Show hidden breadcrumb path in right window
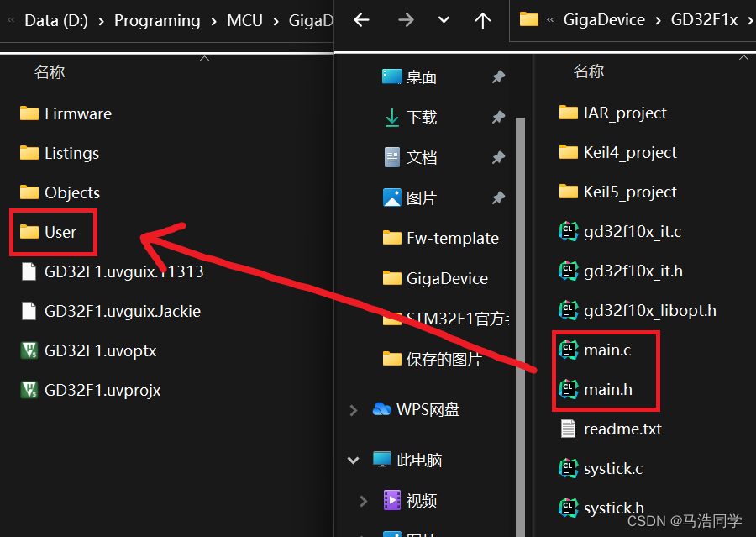The width and height of the screenshot is (756, 537). click(550, 20)
